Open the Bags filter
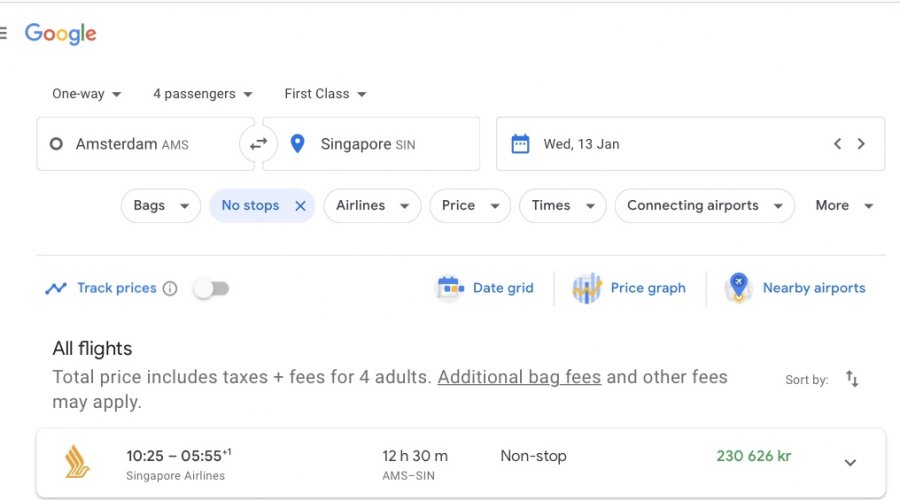This screenshot has height=500, width=900. click(x=160, y=206)
